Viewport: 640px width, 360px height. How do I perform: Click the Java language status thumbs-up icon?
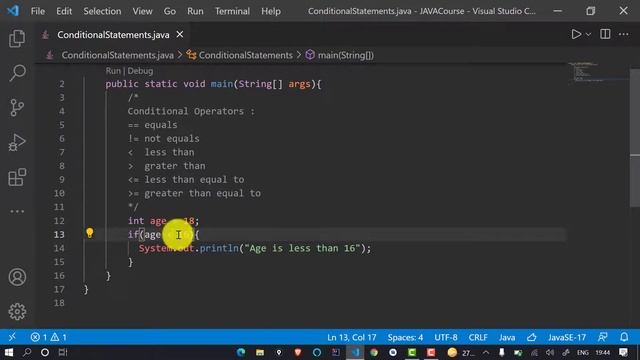pyautogui.click(x=531, y=338)
